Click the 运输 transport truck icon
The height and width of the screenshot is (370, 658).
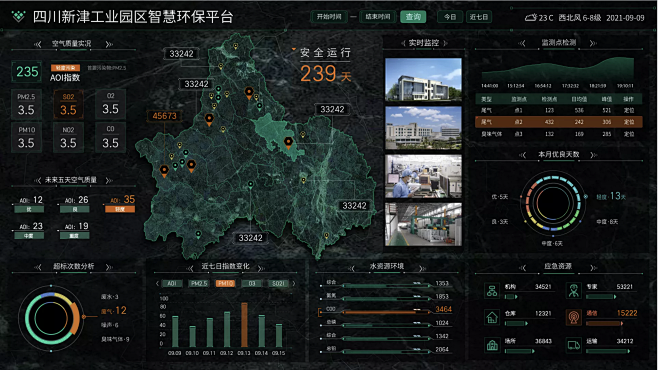[574, 345]
